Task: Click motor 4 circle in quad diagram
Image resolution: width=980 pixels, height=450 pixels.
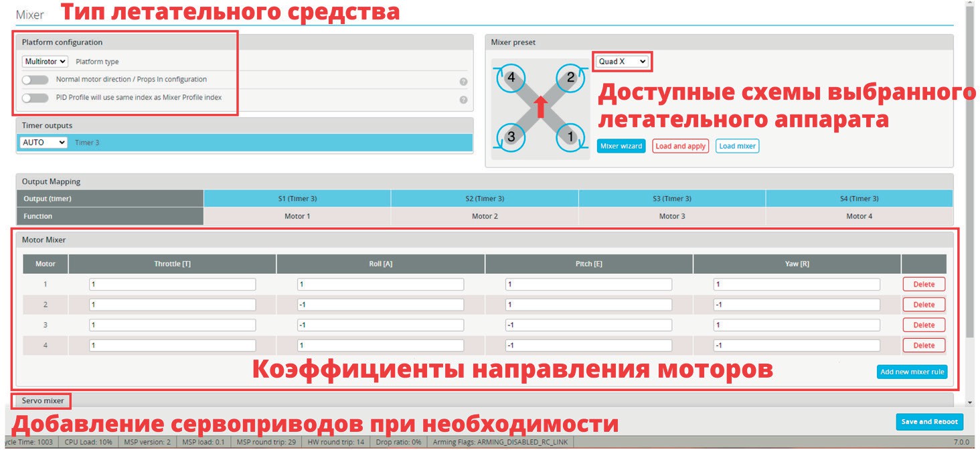Action: point(511,78)
